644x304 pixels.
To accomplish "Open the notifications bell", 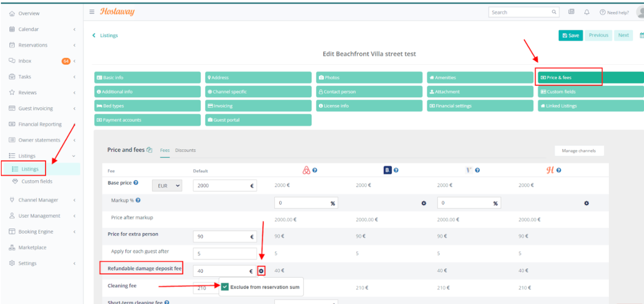I will [x=587, y=12].
